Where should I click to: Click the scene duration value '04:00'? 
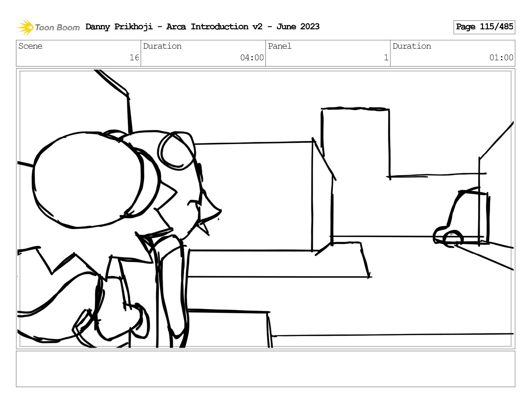252,58
